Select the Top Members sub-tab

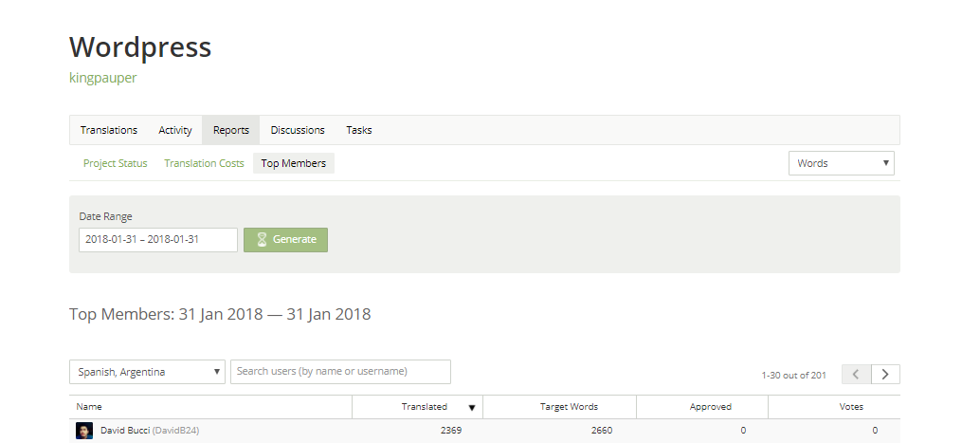tap(293, 163)
